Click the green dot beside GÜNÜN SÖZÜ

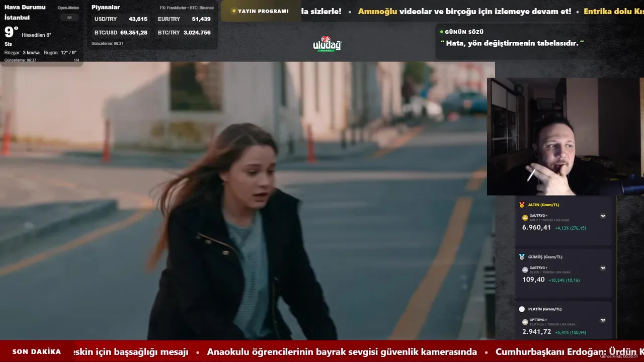pos(441,32)
